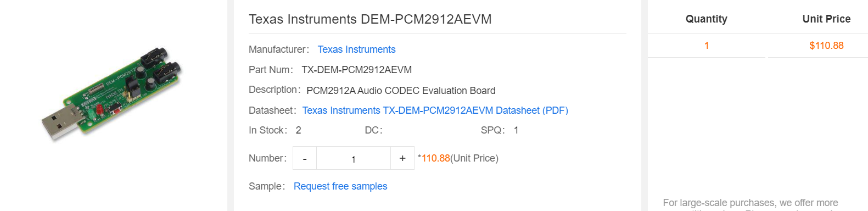Viewport: 868px width, 211px height.
Task: Select quantity tier 1 in price table
Action: 707,46
